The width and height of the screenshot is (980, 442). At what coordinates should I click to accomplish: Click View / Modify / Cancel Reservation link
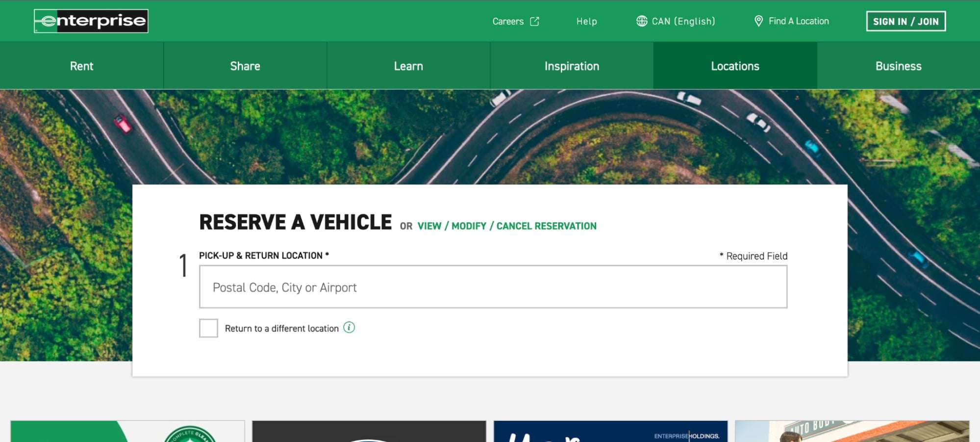[507, 226]
